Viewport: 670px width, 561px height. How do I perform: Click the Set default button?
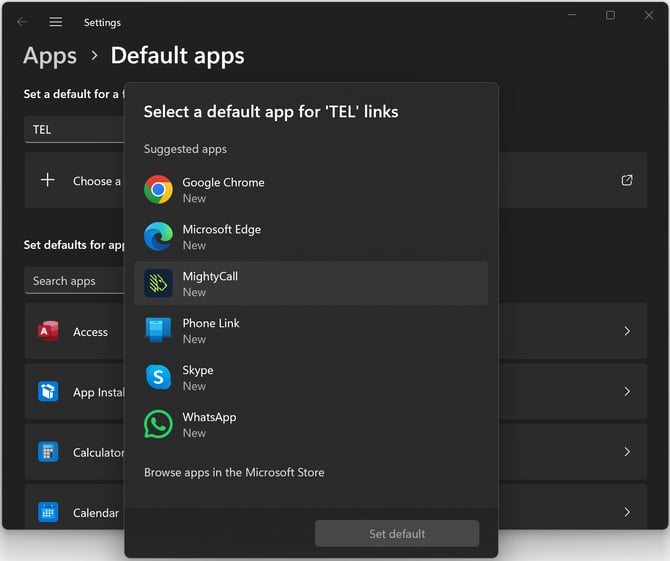[x=397, y=533]
